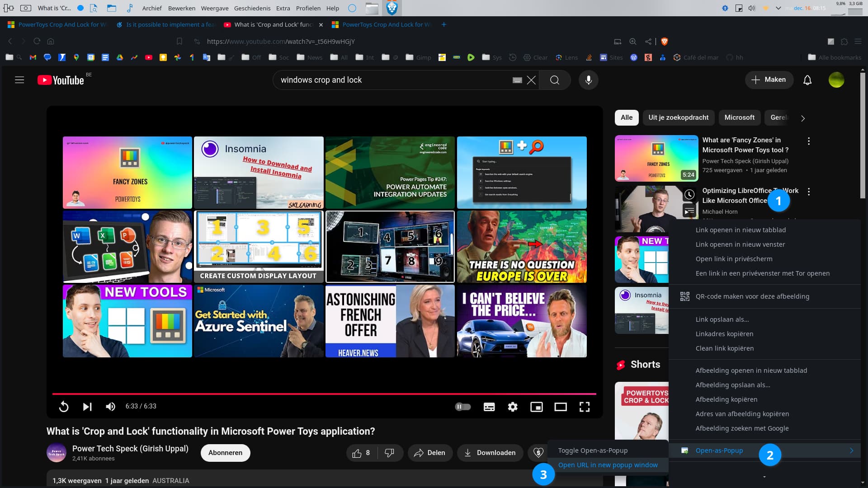Expand the Open-as-Popup submenu
The width and height of the screenshot is (868, 488).
764,450
